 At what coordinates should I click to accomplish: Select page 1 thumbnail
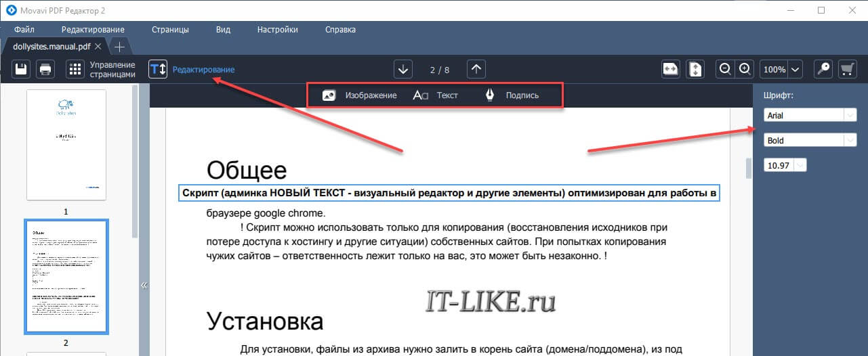click(66, 145)
